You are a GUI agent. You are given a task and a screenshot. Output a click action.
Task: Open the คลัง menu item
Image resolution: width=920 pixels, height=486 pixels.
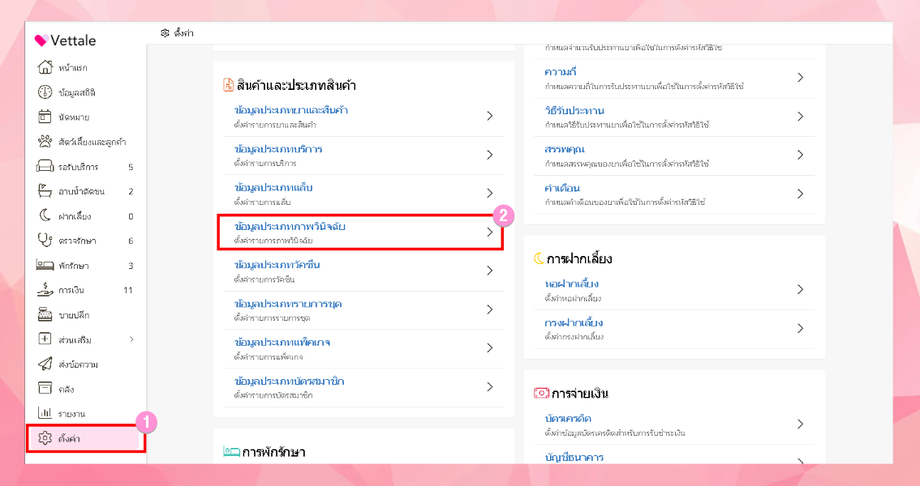[66, 389]
